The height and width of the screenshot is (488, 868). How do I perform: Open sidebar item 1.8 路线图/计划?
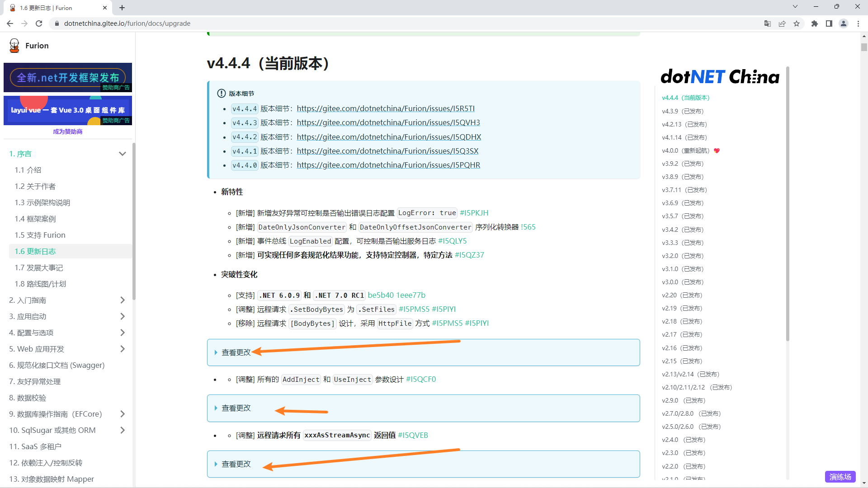(40, 284)
